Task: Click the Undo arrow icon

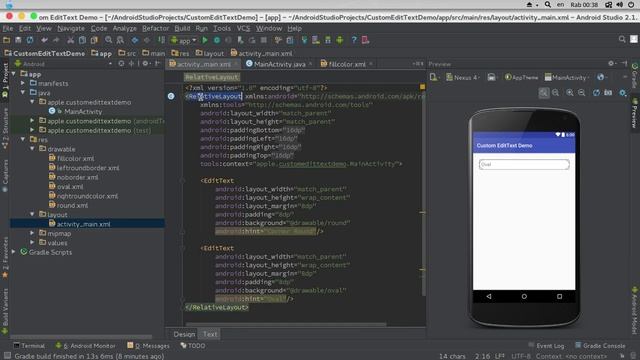Action: coord(44,40)
